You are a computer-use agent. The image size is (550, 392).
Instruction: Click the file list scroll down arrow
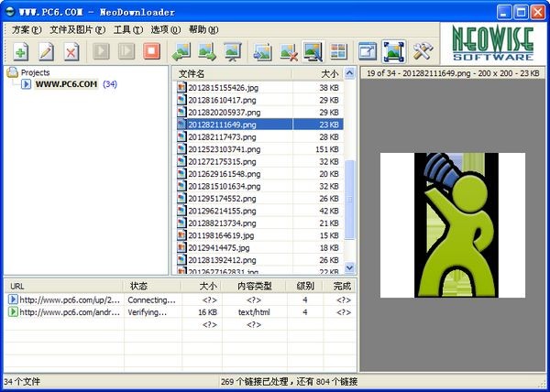350,268
